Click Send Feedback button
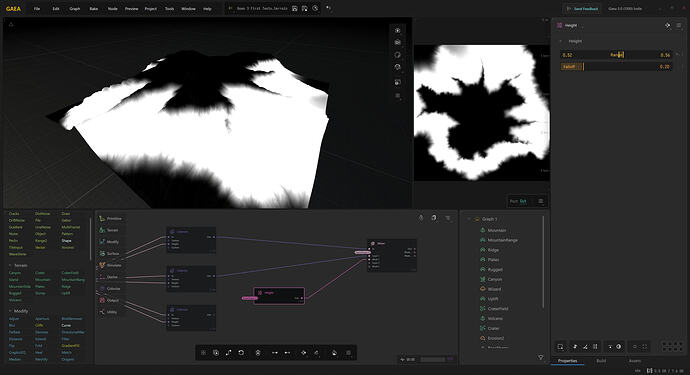690x375 pixels. 582,8
